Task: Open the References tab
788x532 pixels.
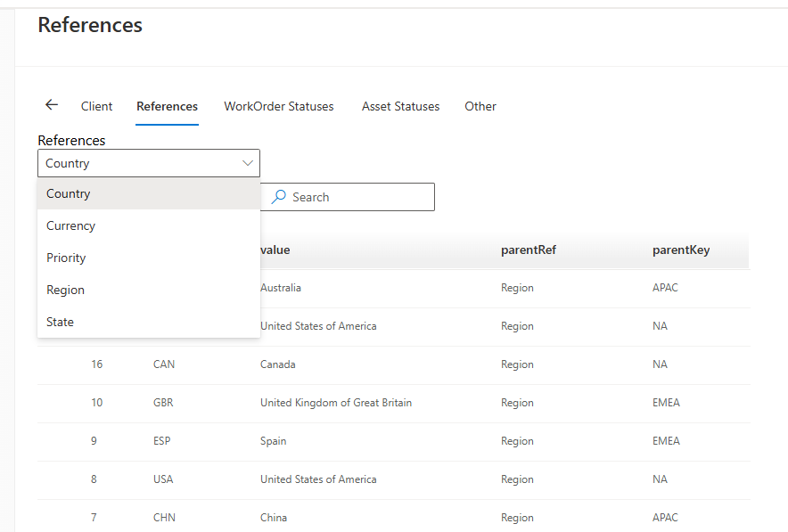Action: pyautogui.click(x=168, y=107)
